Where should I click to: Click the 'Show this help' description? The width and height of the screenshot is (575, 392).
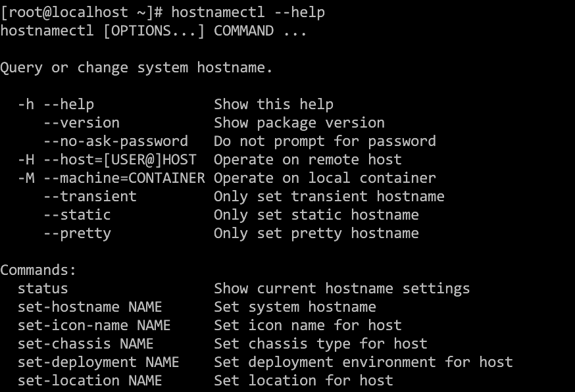274,105
